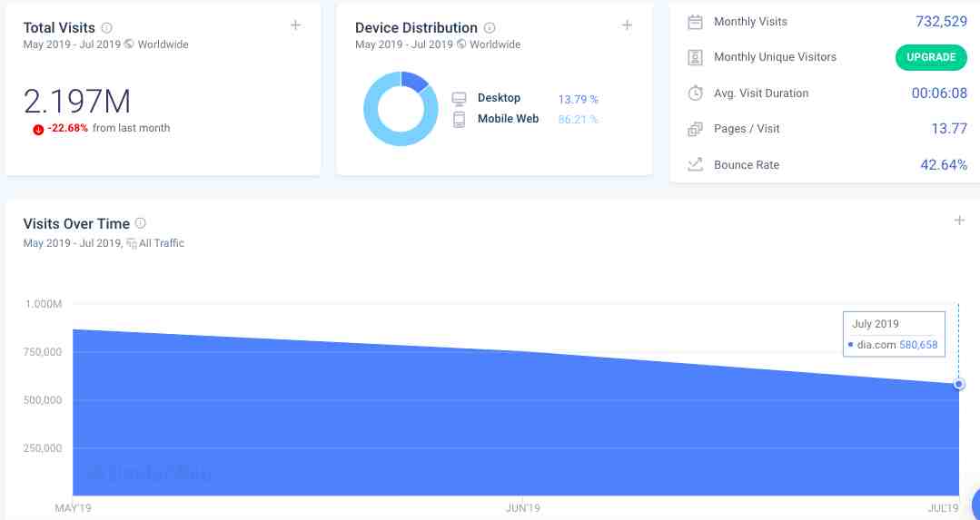Screen dimensions: 980x520
Task: Click the July 2019 data point marker
Action: click(959, 385)
